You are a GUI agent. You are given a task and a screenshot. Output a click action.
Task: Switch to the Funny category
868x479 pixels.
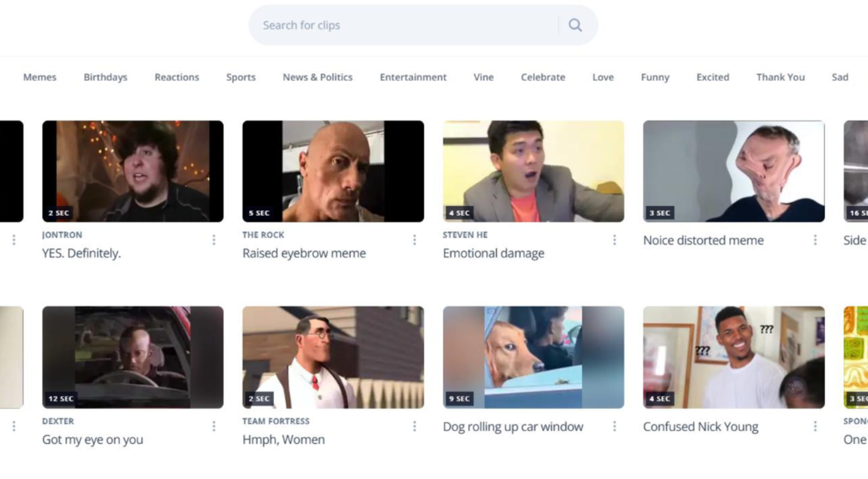(x=655, y=77)
